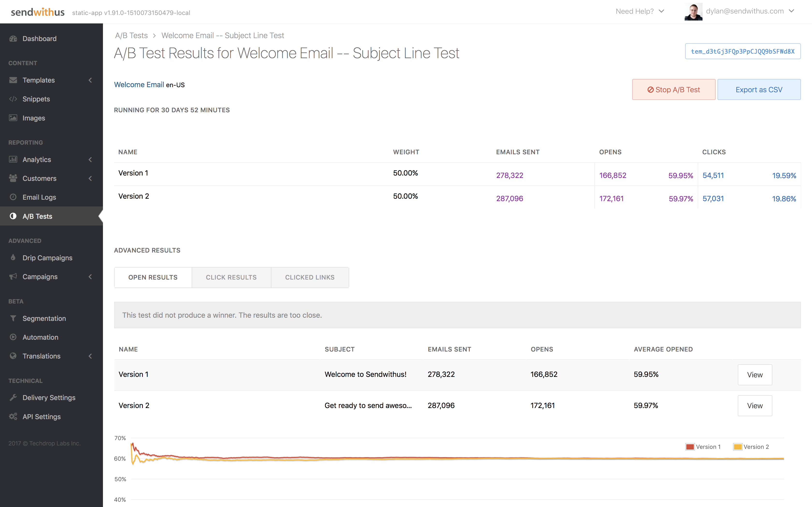This screenshot has width=812, height=507.
Task: Click the Delivery Settings wrench icon
Action: coord(13,397)
